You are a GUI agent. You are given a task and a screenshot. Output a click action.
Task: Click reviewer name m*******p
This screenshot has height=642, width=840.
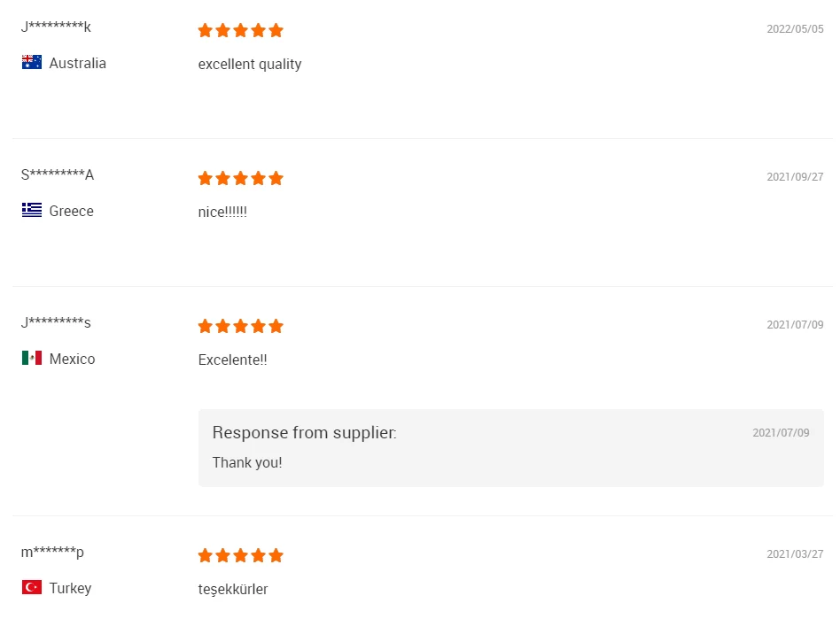(x=52, y=553)
